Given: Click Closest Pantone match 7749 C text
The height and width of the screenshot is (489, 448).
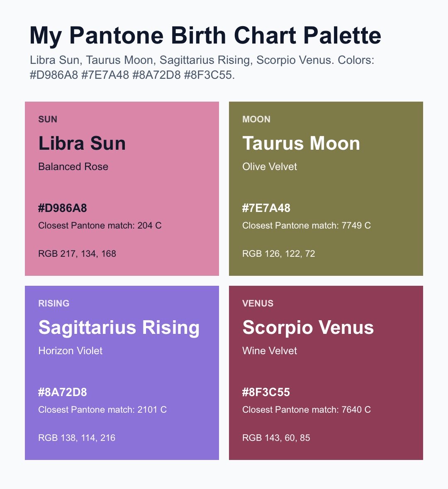Looking at the screenshot, I should [307, 226].
